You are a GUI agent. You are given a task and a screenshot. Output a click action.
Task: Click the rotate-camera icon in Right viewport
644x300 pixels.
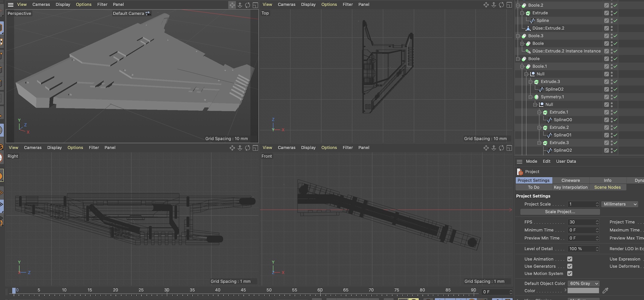coord(248,148)
